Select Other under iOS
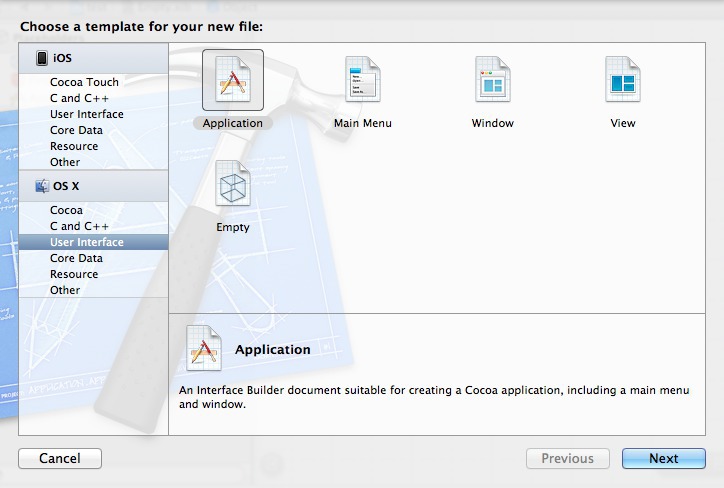The width and height of the screenshot is (724, 488). 65,162
